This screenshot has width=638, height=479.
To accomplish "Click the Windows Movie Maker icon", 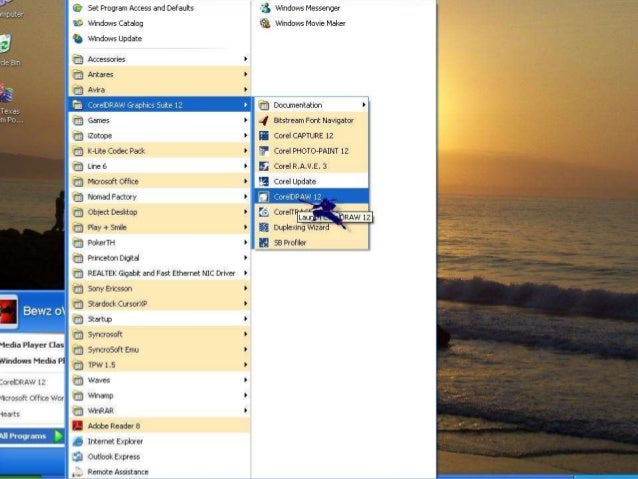I will pos(265,23).
